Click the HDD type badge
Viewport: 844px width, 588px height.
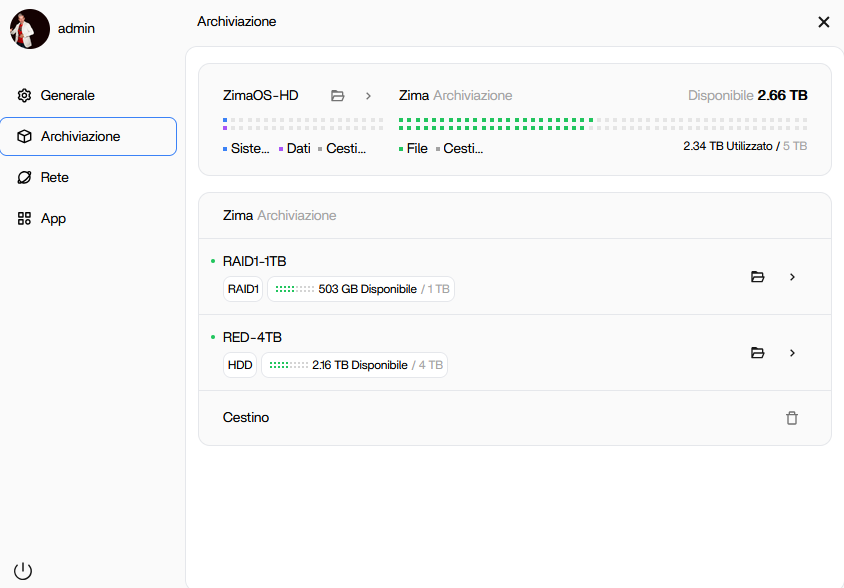(x=240, y=365)
